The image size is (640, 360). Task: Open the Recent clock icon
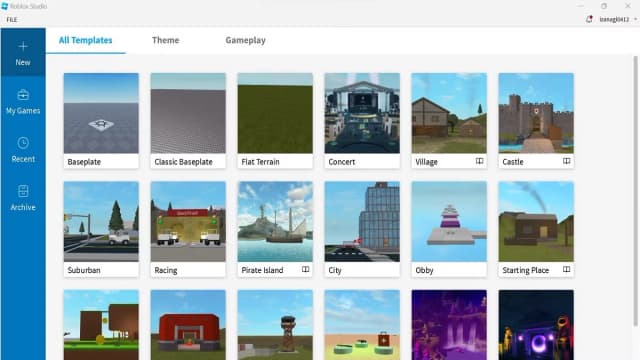23,143
